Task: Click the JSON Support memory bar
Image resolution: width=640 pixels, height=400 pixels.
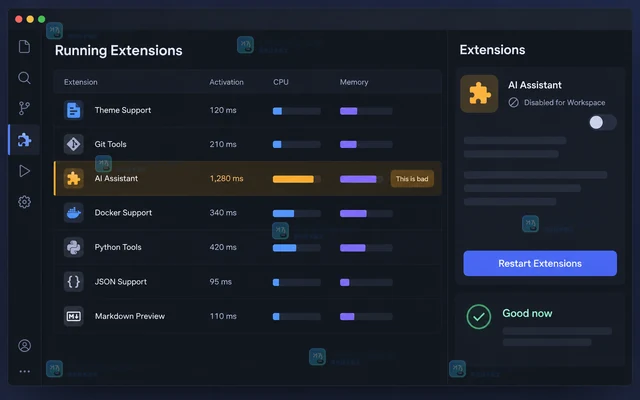Action: click(x=366, y=282)
